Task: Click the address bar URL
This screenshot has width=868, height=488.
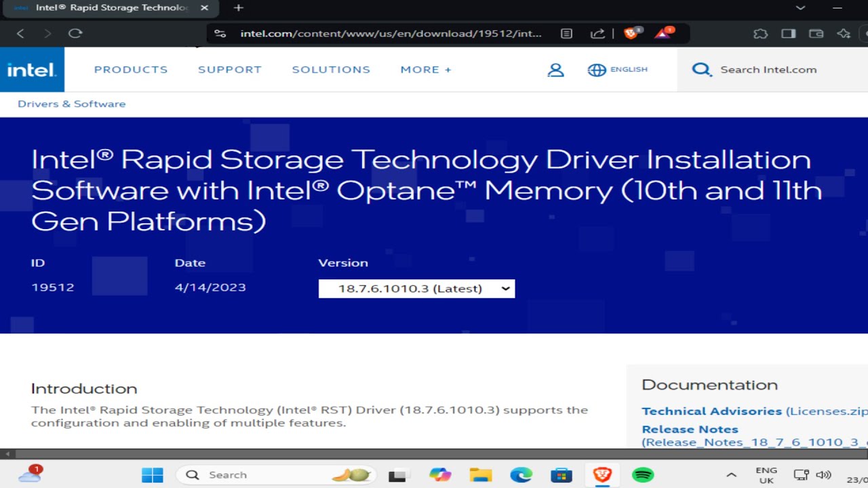Action: pyautogui.click(x=391, y=33)
